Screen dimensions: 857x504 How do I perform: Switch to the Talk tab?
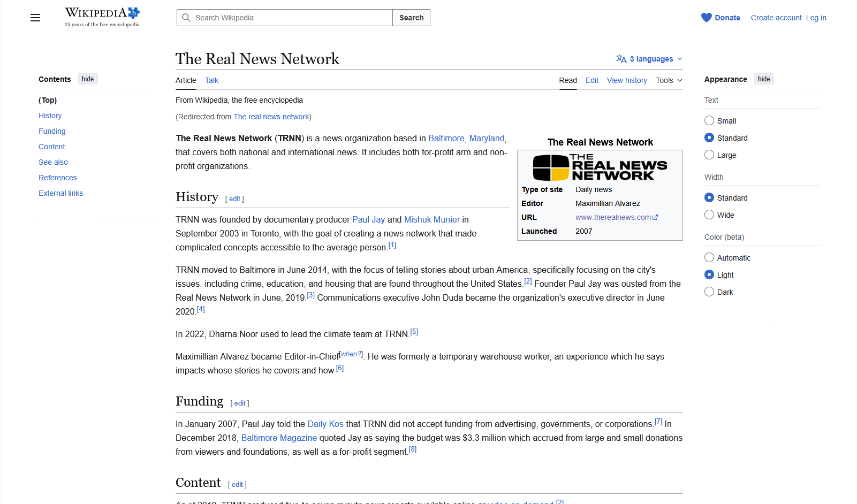pos(211,80)
